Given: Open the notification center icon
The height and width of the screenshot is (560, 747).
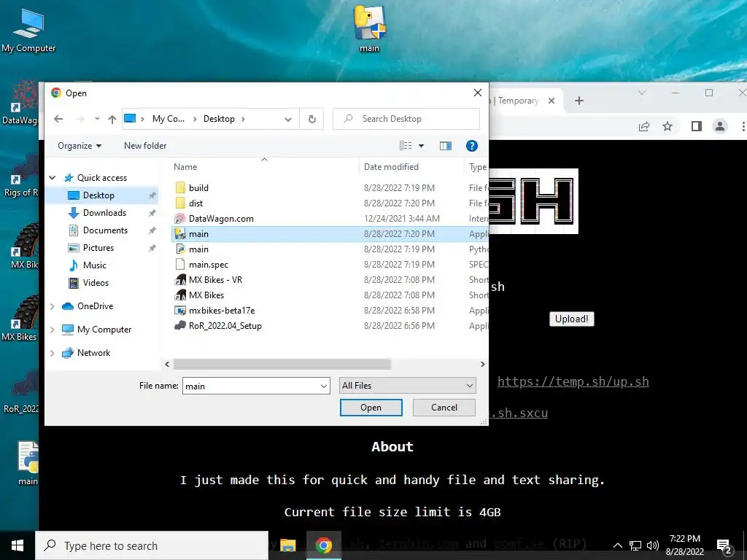Looking at the screenshot, I should (x=724, y=546).
